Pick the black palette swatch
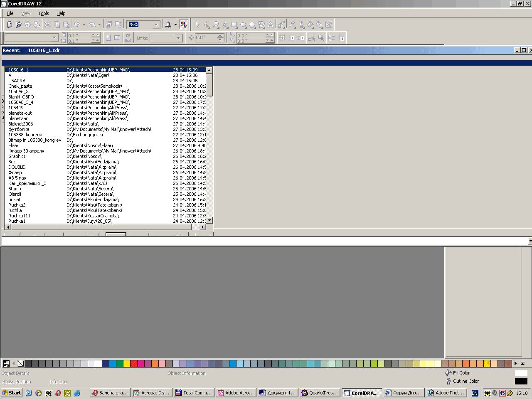The height and width of the screenshot is (399, 532). 28,364
